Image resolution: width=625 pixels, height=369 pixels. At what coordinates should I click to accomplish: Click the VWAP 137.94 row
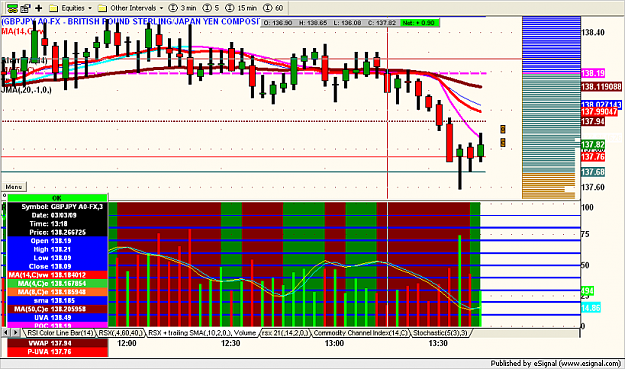pyautogui.click(x=57, y=343)
